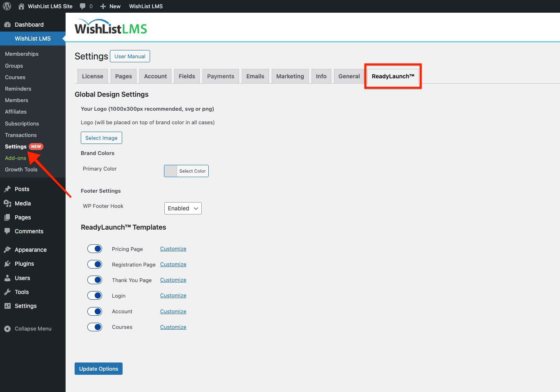The width and height of the screenshot is (560, 392).
Task: Open the Media library via its sidebar icon
Action: (x=8, y=203)
